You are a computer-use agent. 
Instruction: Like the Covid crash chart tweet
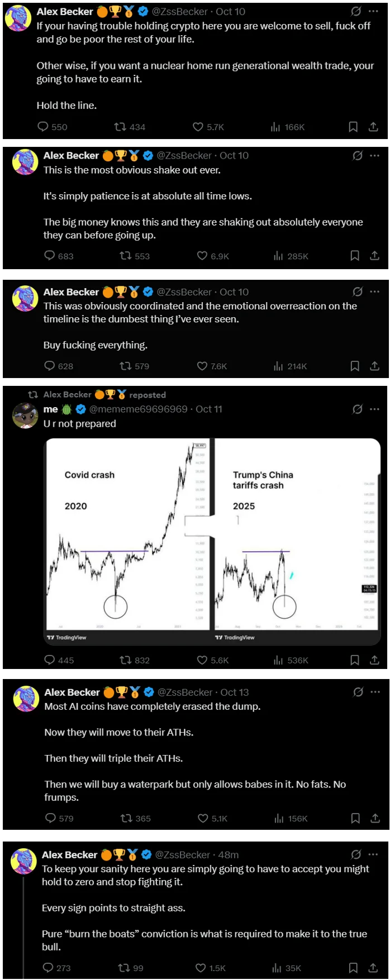(x=202, y=660)
